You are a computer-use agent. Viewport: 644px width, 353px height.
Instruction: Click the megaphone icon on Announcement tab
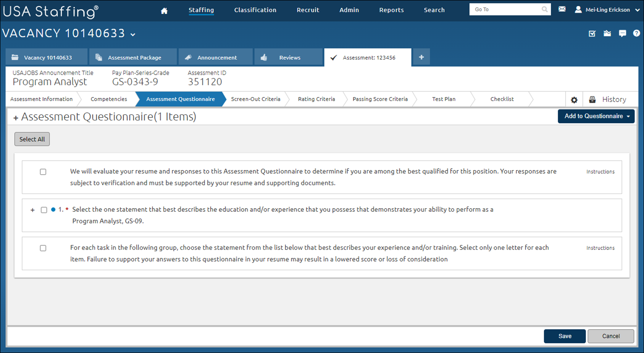pyautogui.click(x=188, y=57)
